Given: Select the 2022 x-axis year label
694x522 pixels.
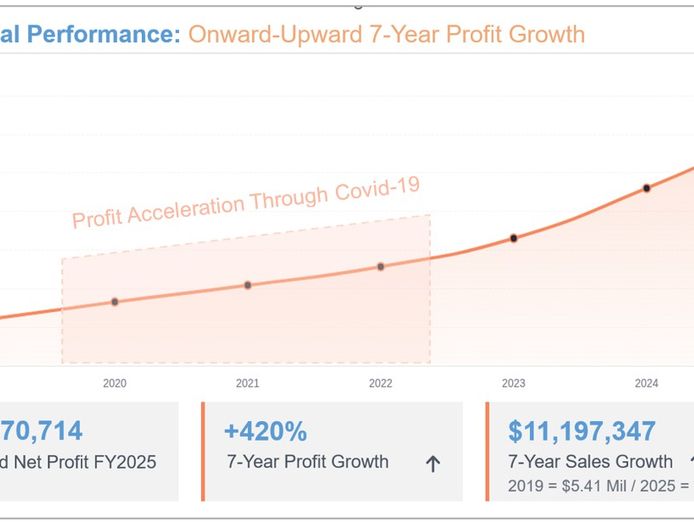Looking at the screenshot, I should coord(381,383).
